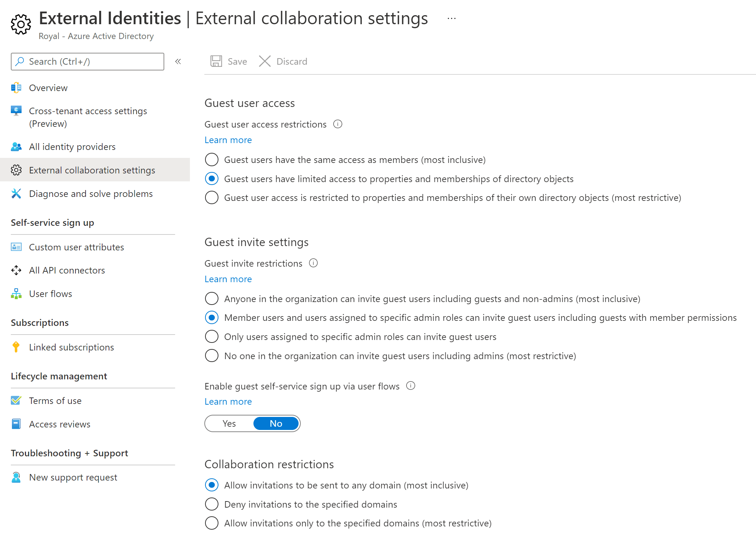Click the All API connectors icon
The image size is (756, 547).
(16, 270)
